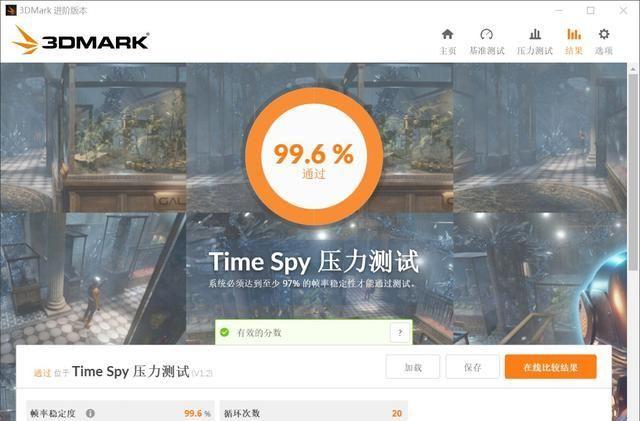Select the 基准测试 gauge icon
The image size is (640, 421).
(486, 34)
